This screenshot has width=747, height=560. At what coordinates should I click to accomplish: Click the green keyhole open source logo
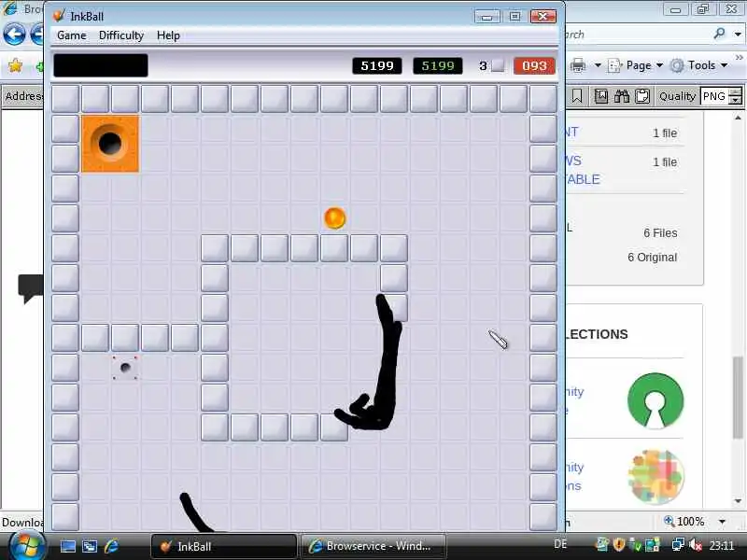click(x=655, y=400)
